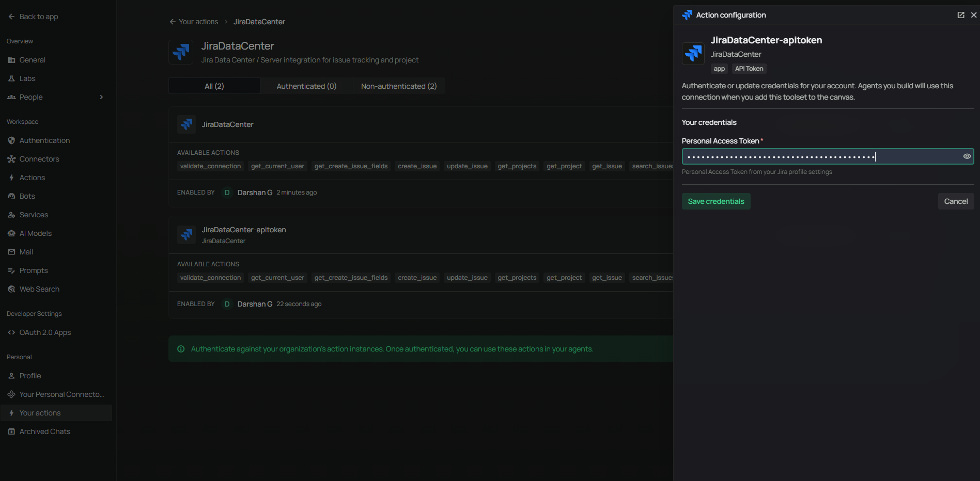Click the app badge in panel
Image resolution: width=980 pixels, height=481 pixels.
[x=719, y=69]
